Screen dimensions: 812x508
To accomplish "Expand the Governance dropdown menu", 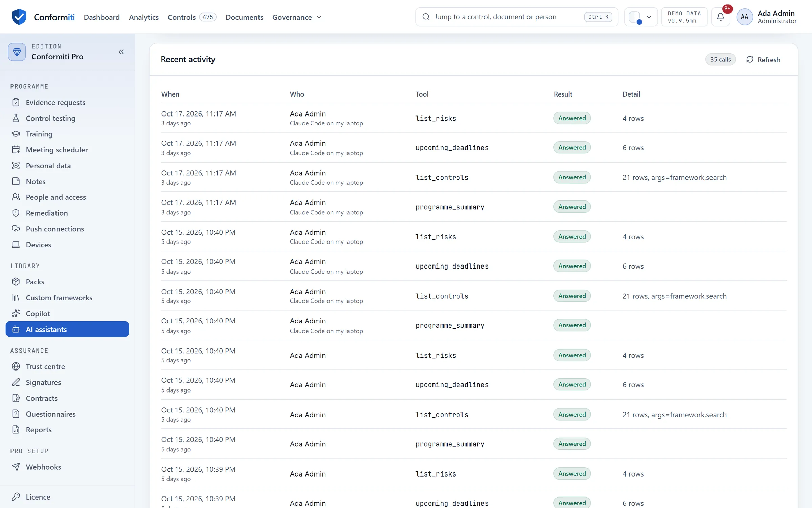I will point(297,17).
